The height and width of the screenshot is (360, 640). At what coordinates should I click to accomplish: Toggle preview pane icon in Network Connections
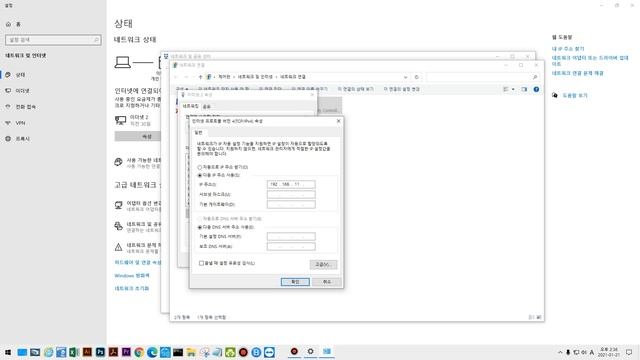[x=524, y=89]
